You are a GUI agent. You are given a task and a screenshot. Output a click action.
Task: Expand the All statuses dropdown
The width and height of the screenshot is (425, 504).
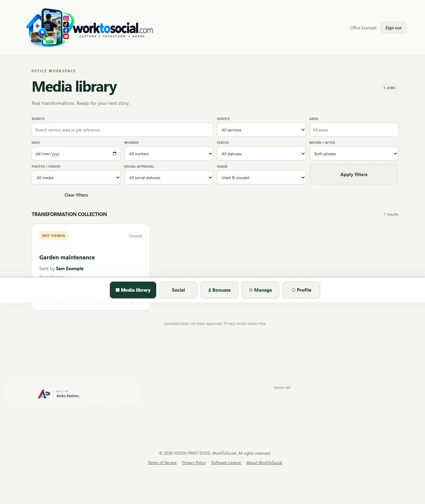pos(261,154)
